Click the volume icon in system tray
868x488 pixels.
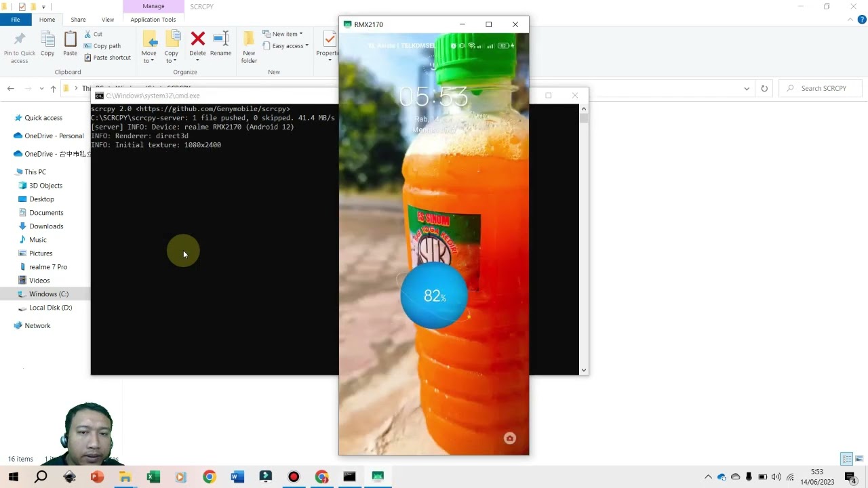point(776,477)
